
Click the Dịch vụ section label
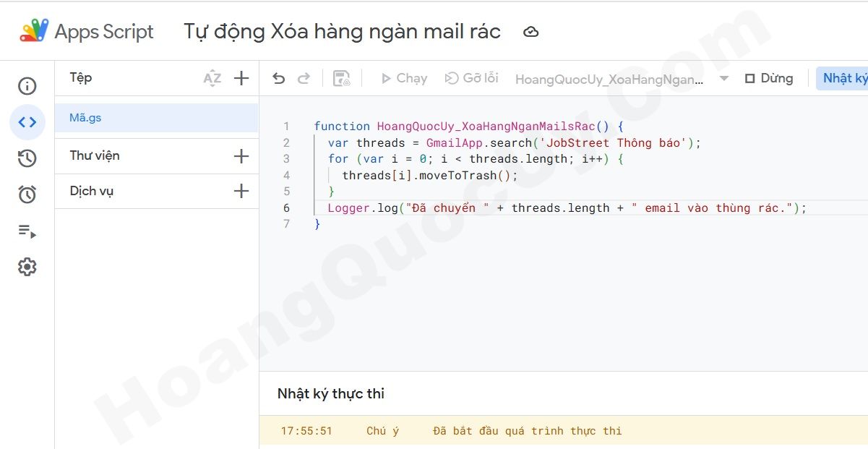coord(92,191)
